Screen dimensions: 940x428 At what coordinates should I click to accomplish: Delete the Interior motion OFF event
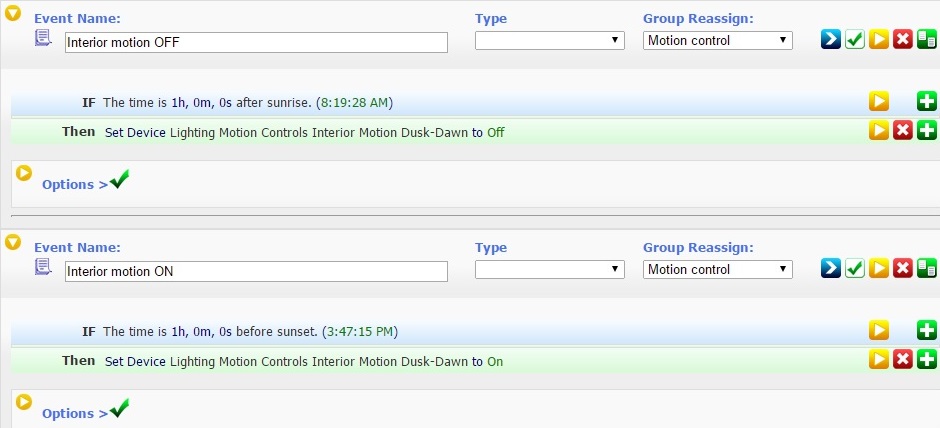click(x=903, y=40)
